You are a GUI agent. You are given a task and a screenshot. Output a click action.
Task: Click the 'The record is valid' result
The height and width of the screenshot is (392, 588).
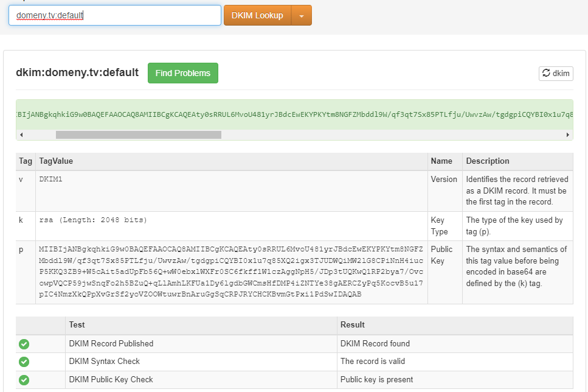point(373,361)
